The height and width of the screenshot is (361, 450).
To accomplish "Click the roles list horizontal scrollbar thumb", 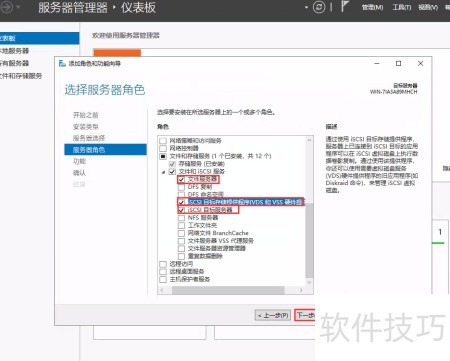I will 228,290.
